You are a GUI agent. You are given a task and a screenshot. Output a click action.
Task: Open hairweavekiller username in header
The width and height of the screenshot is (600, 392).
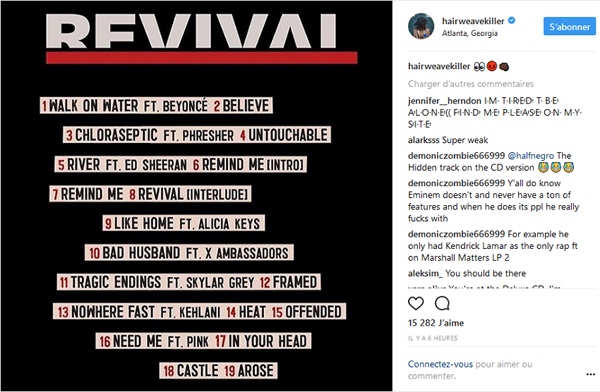[473, 21]
